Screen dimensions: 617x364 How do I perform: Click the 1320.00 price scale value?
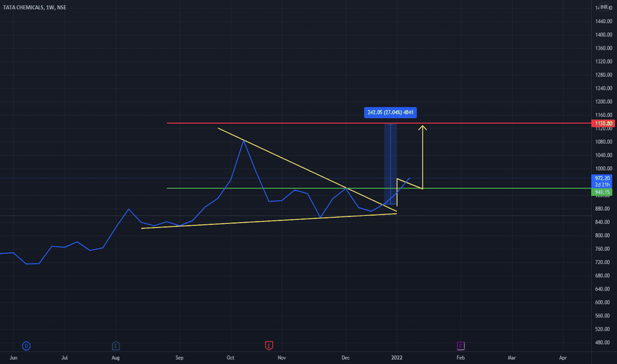pos(604,62)
